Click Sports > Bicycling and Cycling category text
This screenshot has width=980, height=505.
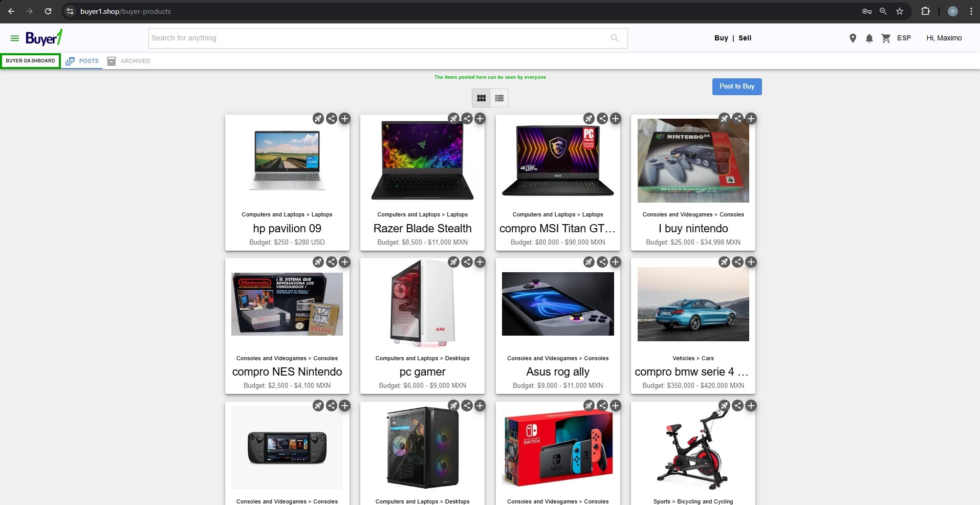coord(693,501)
